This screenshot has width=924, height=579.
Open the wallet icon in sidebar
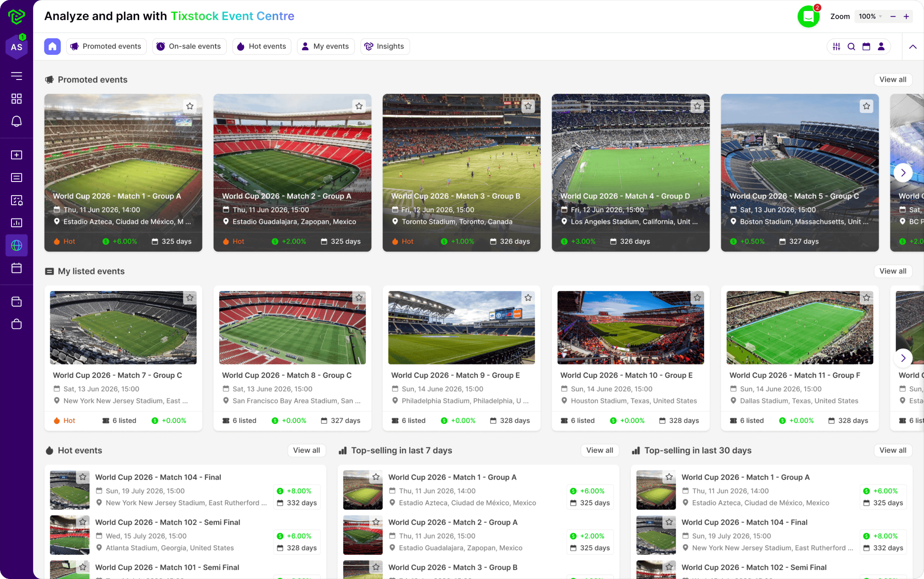point(17,302)
